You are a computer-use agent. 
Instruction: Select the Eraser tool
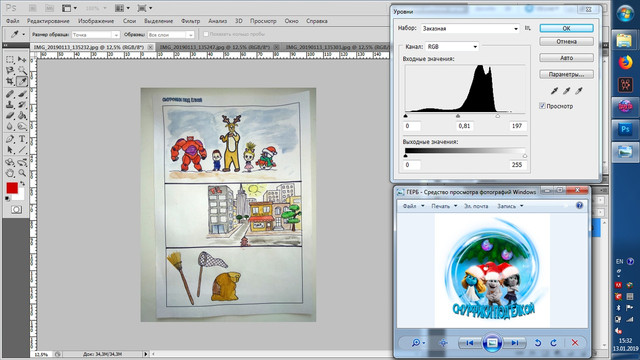pyautogui.click(x=10, y=116)
